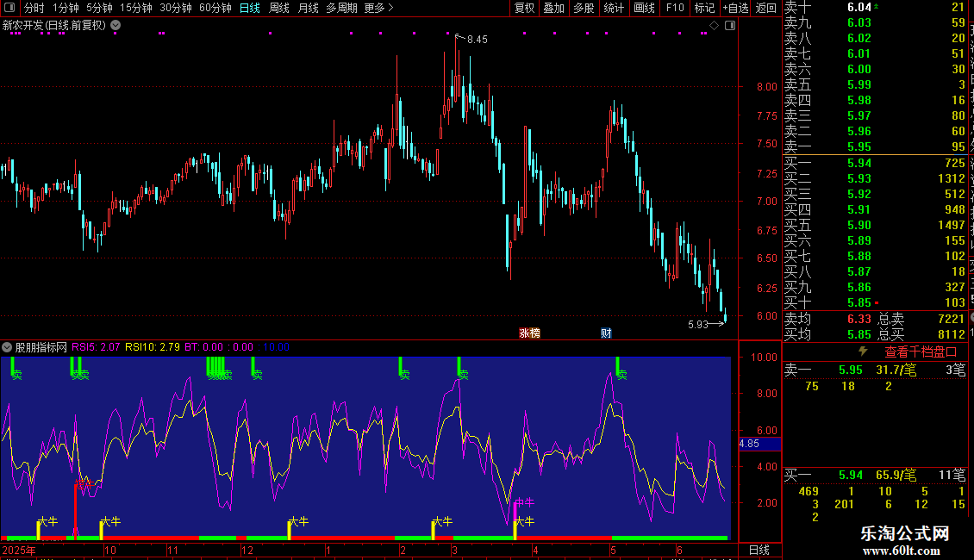
Task: Add stock to 自选 watchlist
Action: (x=735, y=8)
